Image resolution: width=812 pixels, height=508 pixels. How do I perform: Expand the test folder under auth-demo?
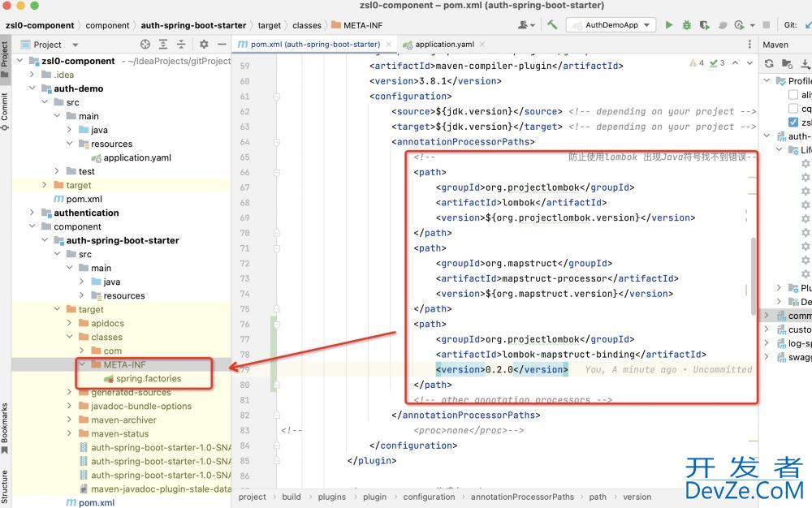click(57, 171)
